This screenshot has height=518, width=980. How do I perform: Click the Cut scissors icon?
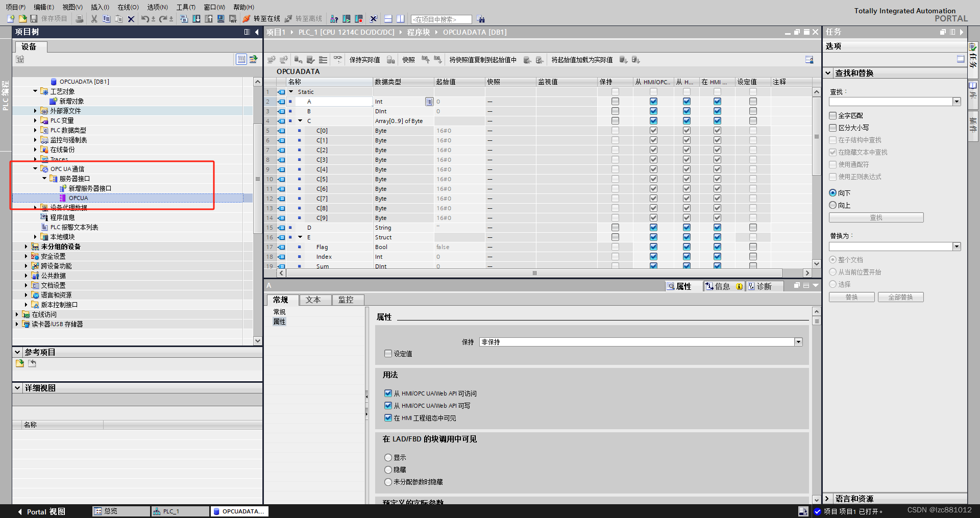coord(94,19)
